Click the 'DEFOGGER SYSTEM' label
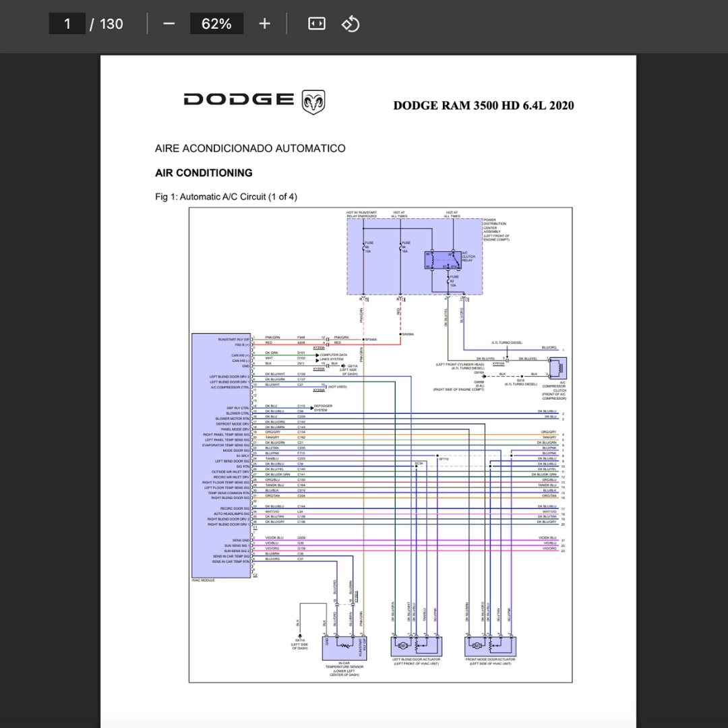Screen dimensions: 728x728 coord(323,408)
